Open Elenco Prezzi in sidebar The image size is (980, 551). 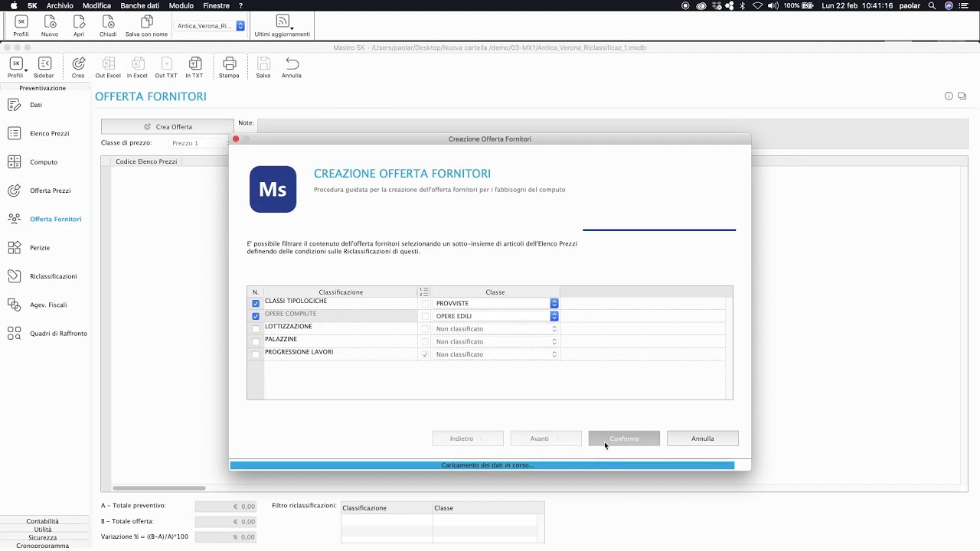pyautogui.click(x=49, y=133)
